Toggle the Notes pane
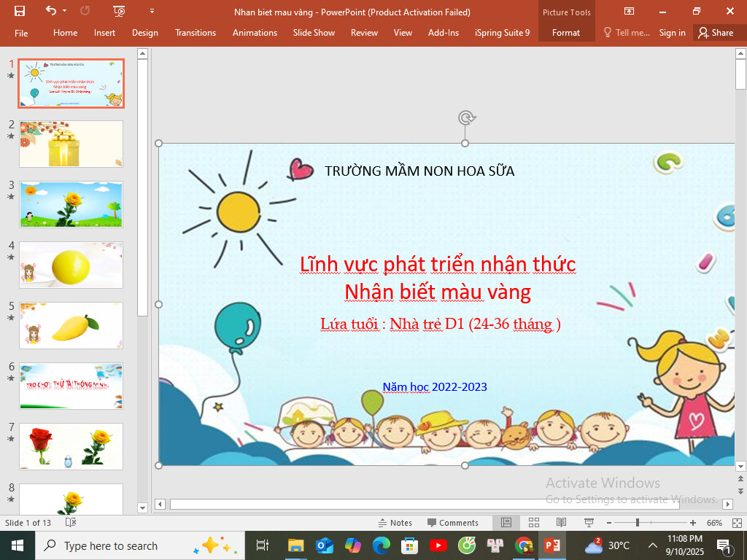Viewport: 747px width, 560px height. (x=395, y=523)
